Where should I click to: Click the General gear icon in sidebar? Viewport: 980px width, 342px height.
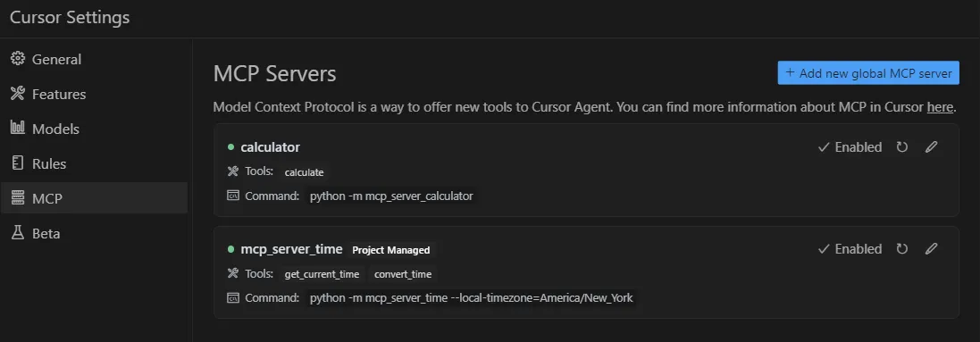click(18, 59)
